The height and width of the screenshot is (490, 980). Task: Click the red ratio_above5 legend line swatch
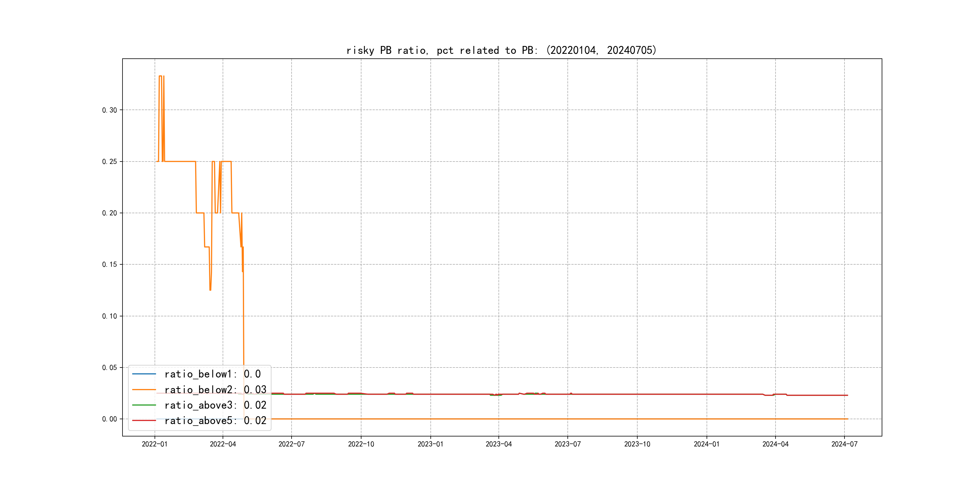coord(144,421)
